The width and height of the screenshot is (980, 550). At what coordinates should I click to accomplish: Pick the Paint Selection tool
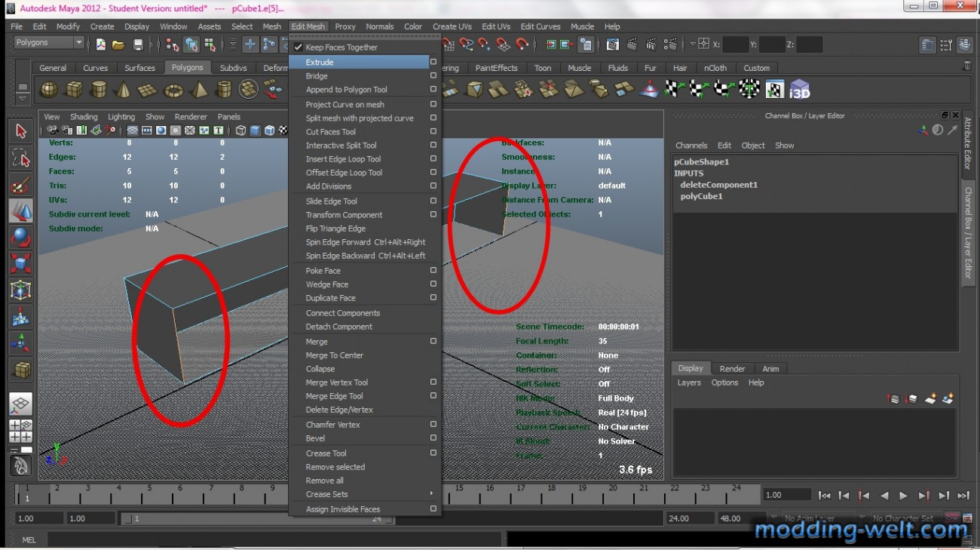click(21, 184)
